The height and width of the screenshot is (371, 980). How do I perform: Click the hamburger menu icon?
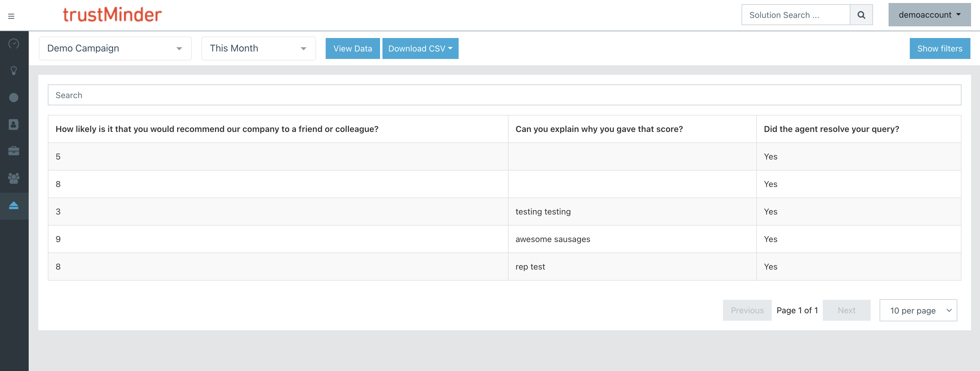pos(11,16)
